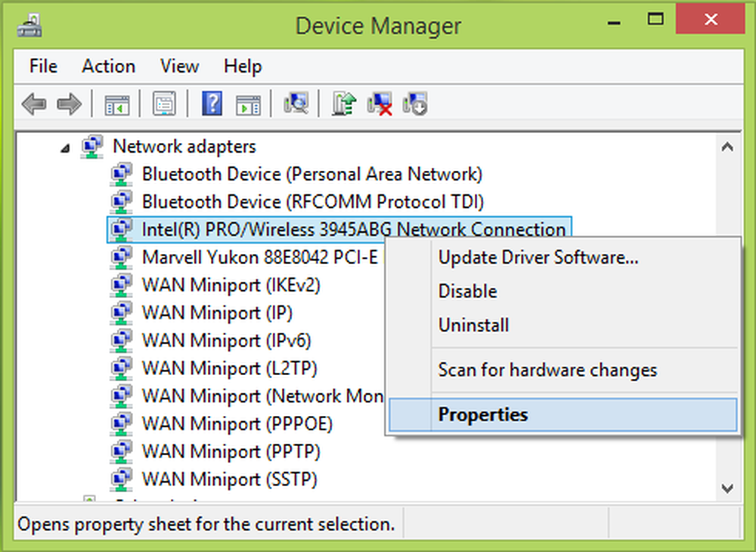Click the Show/Hide Console Tree icon
756x552 pixels.
point(117,104)
